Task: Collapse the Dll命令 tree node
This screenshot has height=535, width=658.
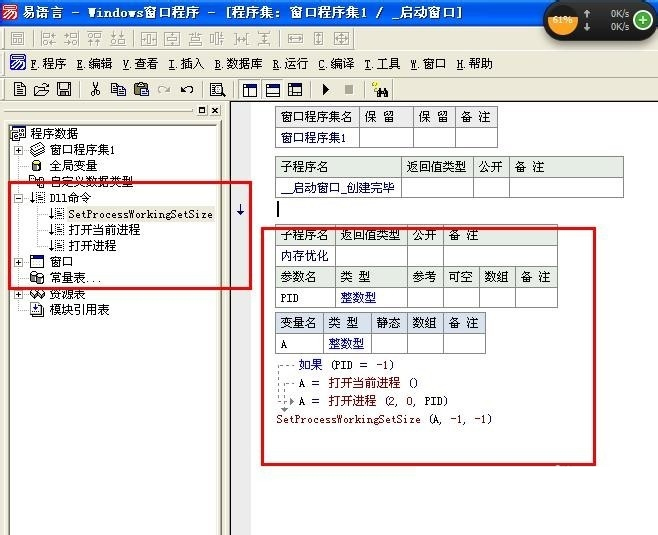Action: click(x=18, y=198)
